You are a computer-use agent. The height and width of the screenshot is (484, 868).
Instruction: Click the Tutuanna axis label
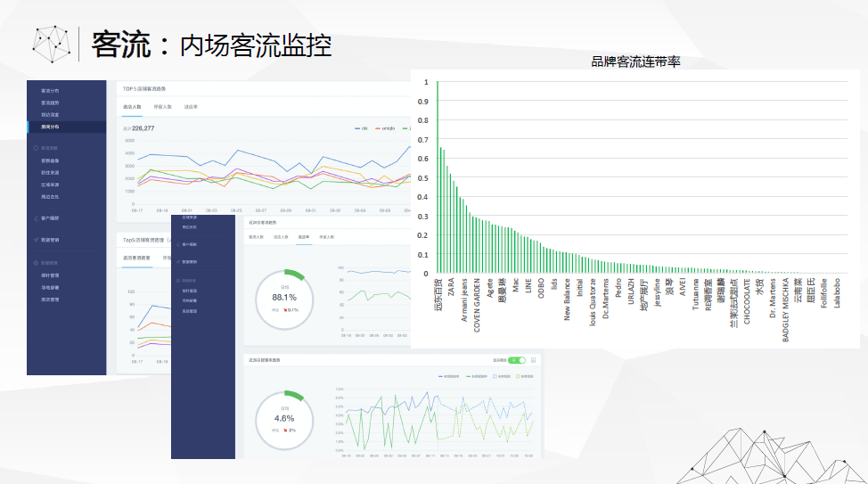(x=696, y=294)
